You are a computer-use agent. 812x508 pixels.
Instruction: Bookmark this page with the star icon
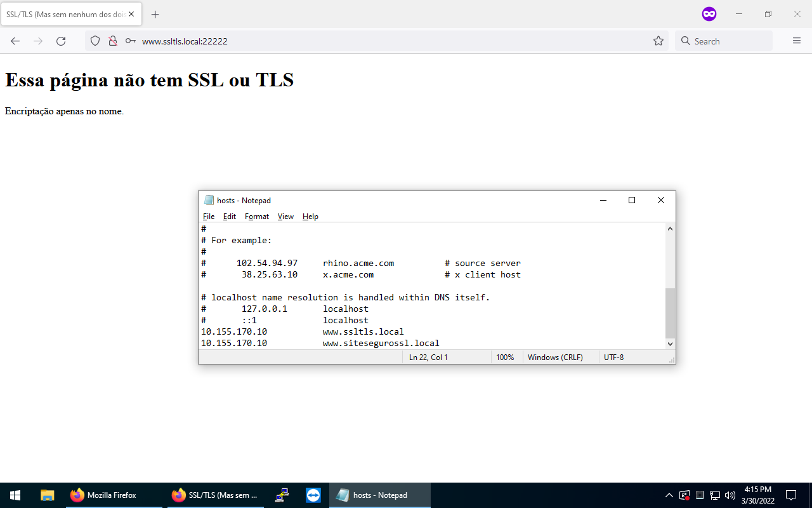pyautogui.click(x=658, y=41)
